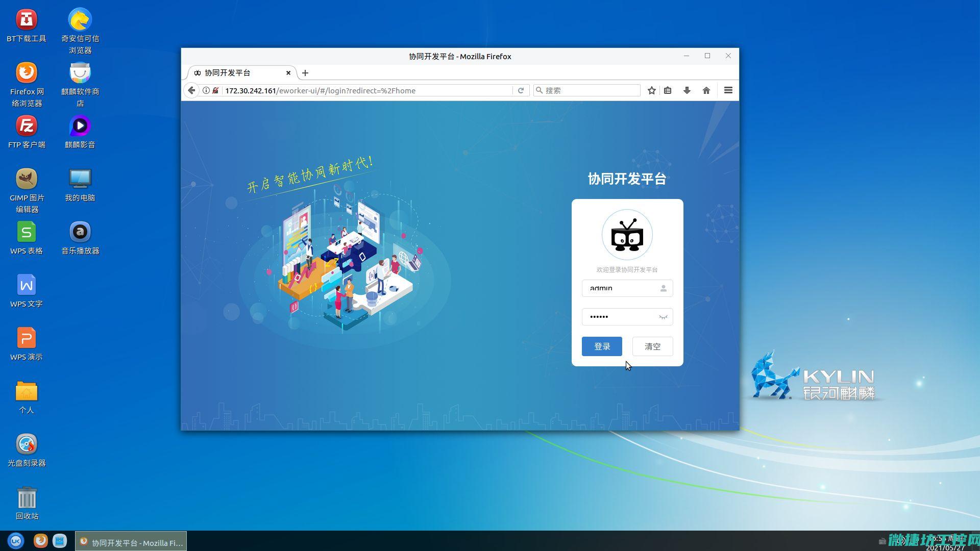Open a new tab with plus button
Screen dimensions: 980x551
coord(305,73)
